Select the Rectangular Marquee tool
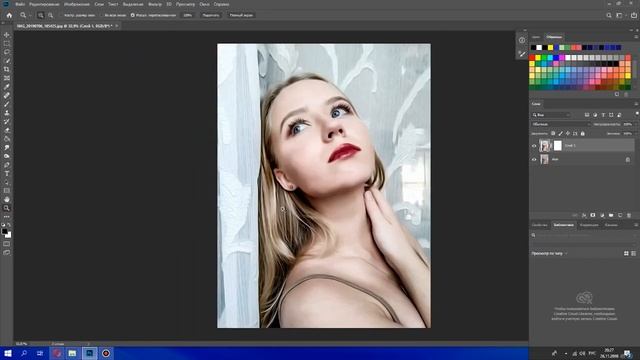 click(7, 44)
